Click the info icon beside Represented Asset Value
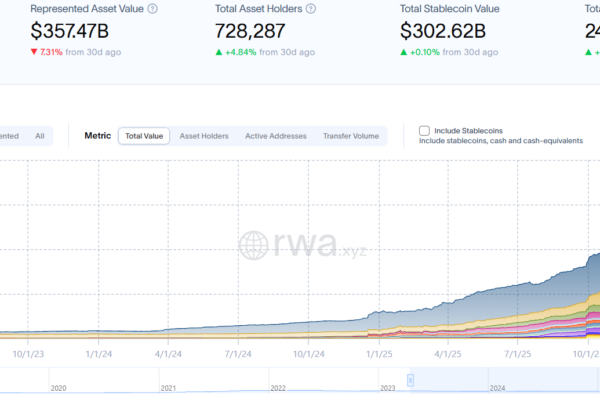The image size is (600, 400). click(x=152, y=9)
